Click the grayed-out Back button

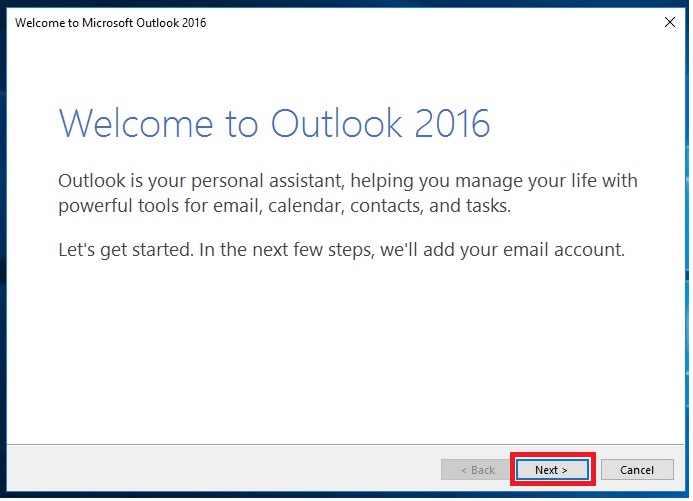475,469
